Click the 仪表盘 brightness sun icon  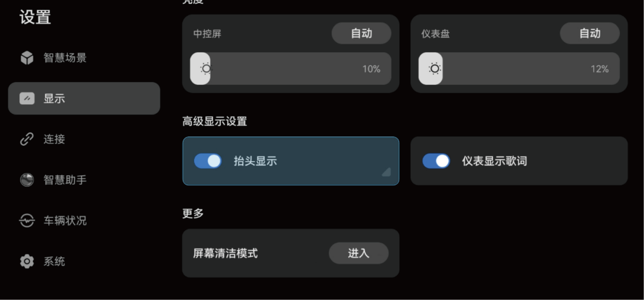point(435,69)
